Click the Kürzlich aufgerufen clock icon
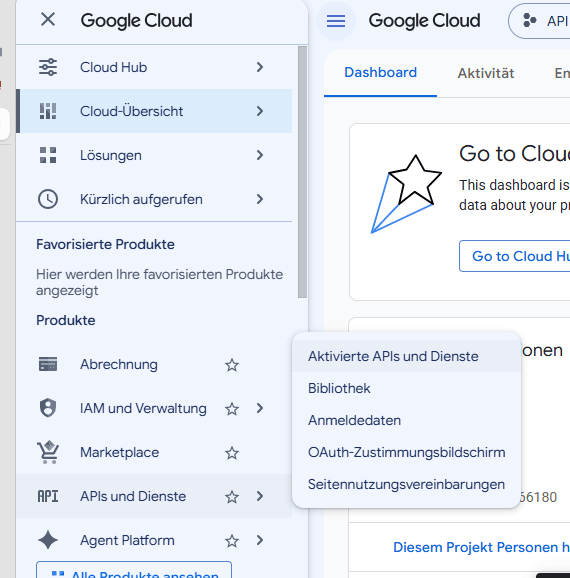570x578 pixels. (48, 199)
